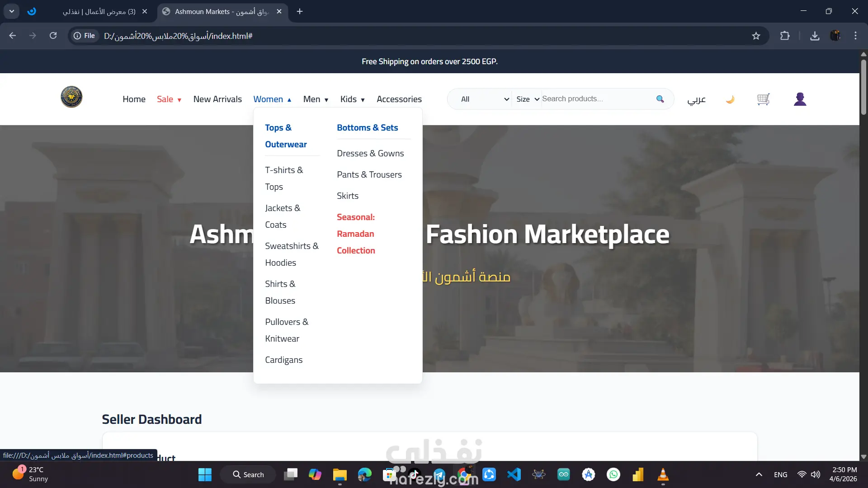Expand the Sale navigation menu
Viewport: 868px width, 488px height.
coord(169,99)
